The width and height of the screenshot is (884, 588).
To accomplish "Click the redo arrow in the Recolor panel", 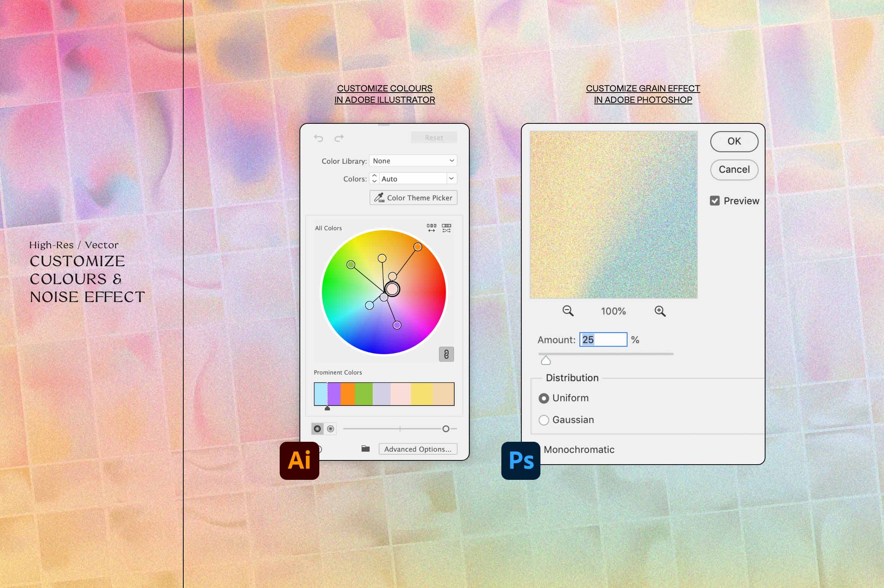I will point(339,138).
